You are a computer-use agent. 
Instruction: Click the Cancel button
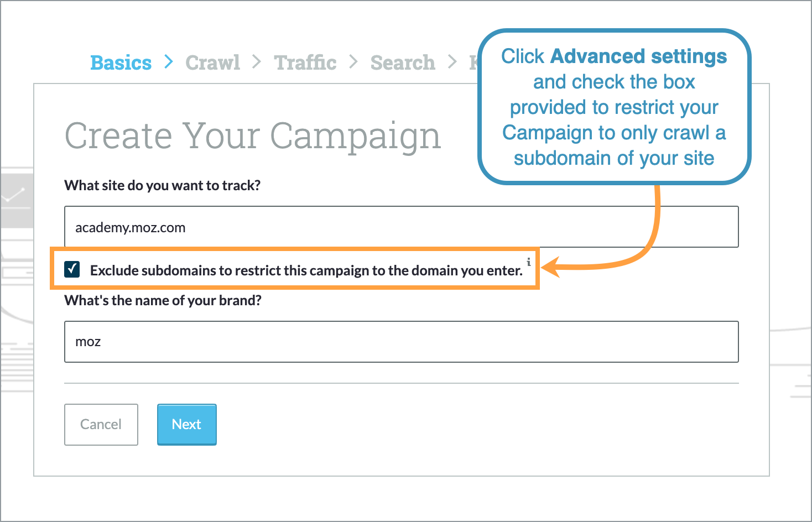click(x=101, y=425)
